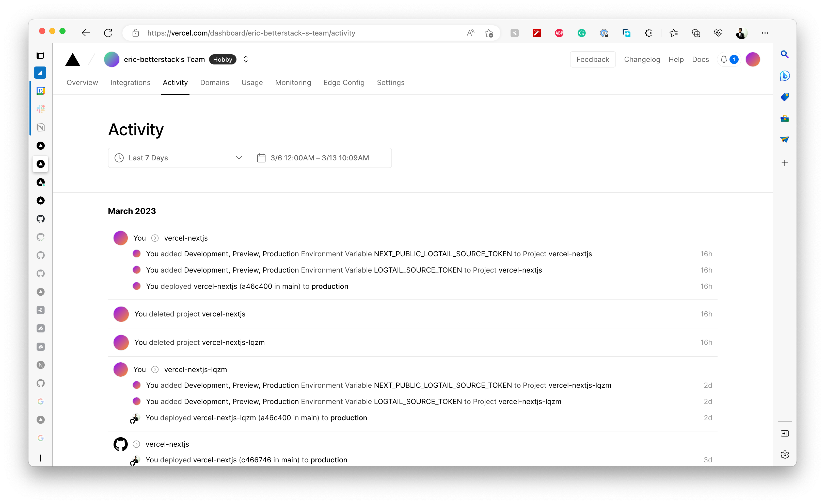Screen dimensions: 825x504
Task: Reload the page with refresh icon
Action: (x=108, y=33)
